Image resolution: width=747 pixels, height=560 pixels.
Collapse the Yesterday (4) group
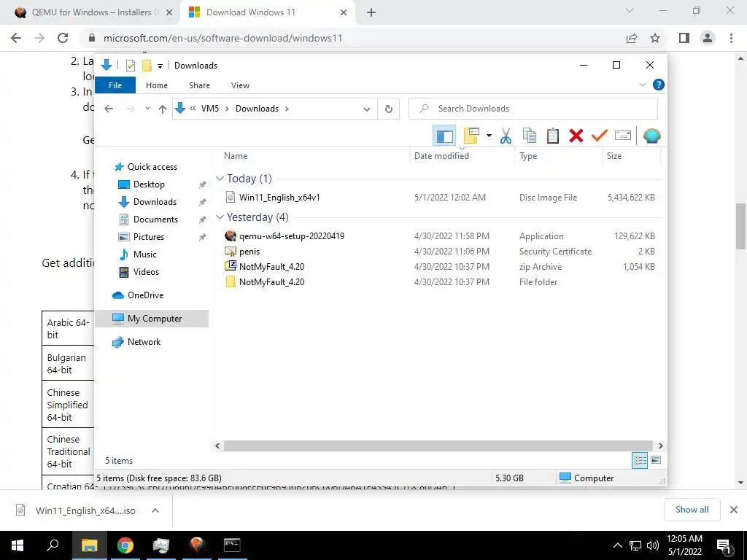click(x=220, y=217)
